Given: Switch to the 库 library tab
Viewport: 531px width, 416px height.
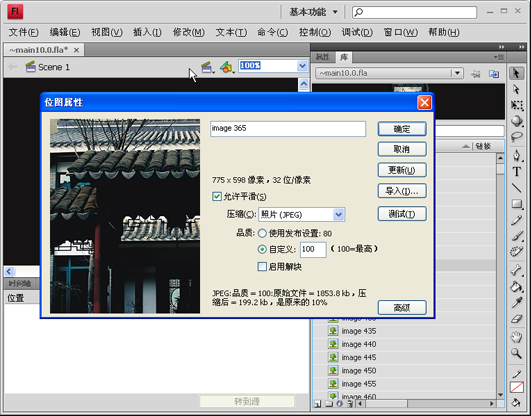Looking at the screenshot, I should click(344, 57).
